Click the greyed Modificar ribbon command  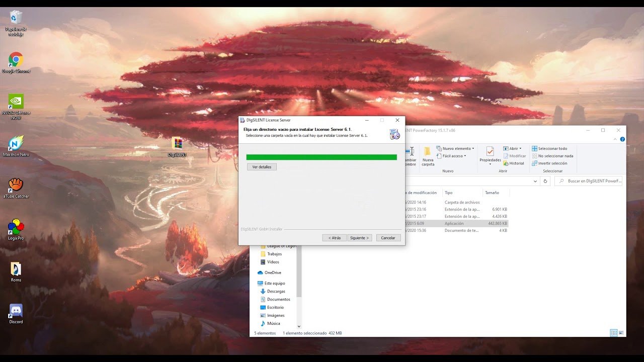[514, 156]
